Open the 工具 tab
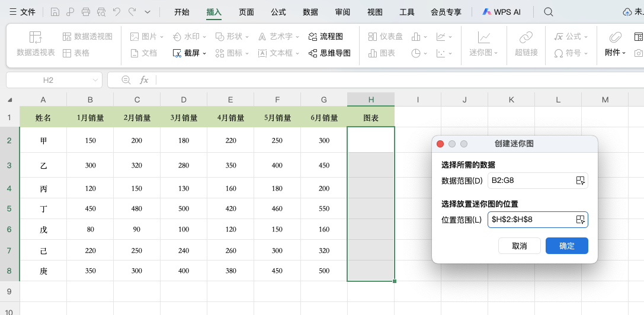 pyautogui.click(x=407, y=12)
